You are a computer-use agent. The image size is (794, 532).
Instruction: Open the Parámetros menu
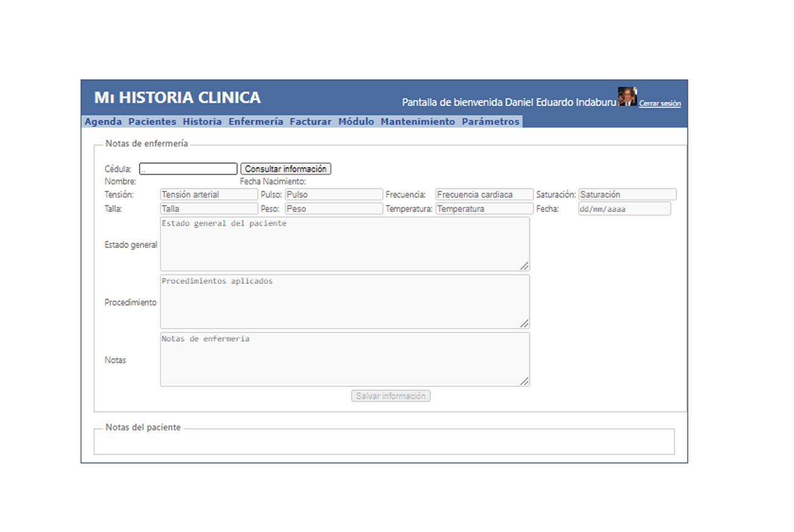(491, 121)
